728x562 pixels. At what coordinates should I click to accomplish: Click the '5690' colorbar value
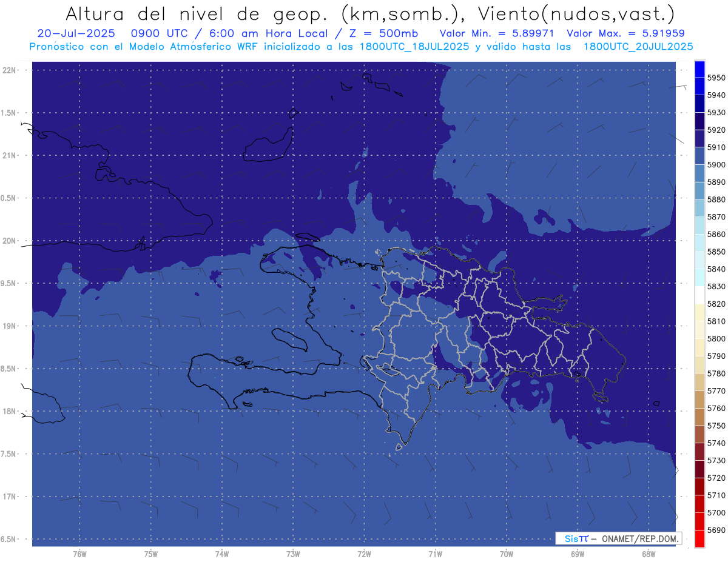[x=716, y=530]
